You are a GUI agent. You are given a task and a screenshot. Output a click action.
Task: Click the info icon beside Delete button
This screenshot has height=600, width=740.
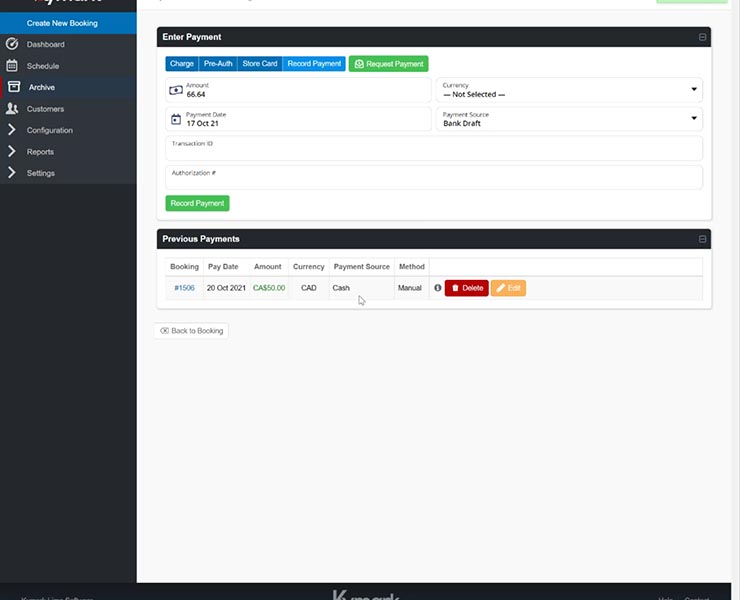437,288
